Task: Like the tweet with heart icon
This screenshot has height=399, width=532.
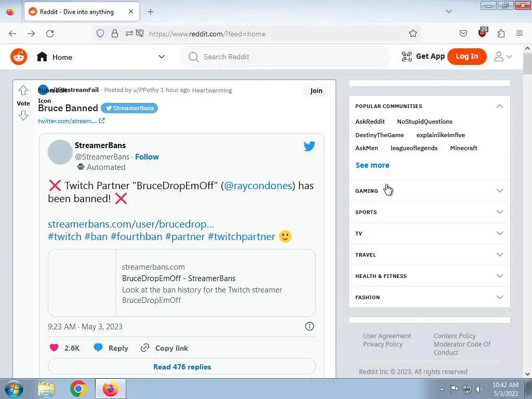Action: [54, 348]
